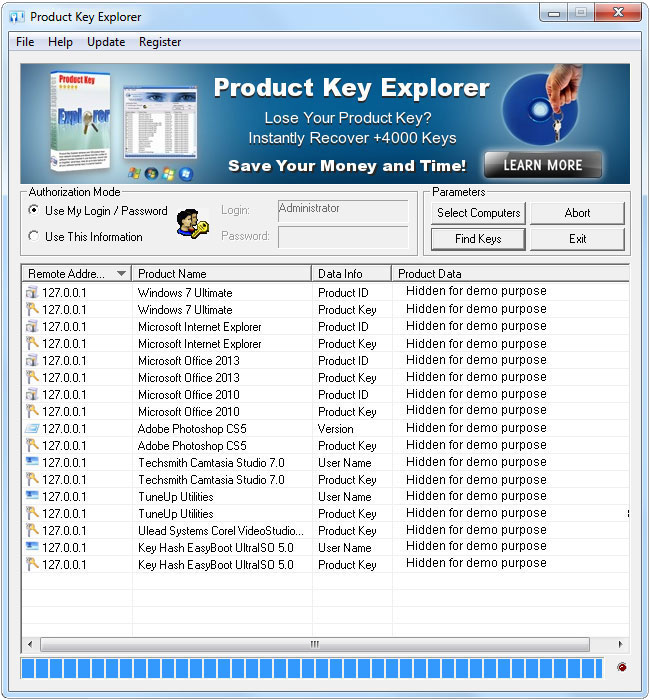This screenshot has height=700, width=650.
Task: Open the File menu
Action: tap(25, 42)
